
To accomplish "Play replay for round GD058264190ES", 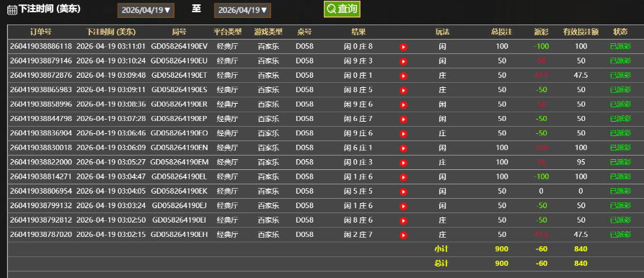I will 403,90.
